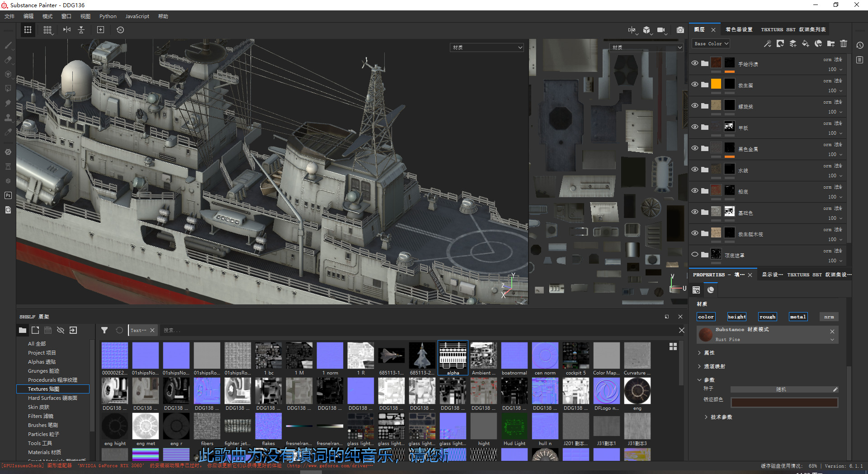Toggle the metal channel button
Image resolution: width=868 pixels, height=474 pixels.
pos(798,317)
